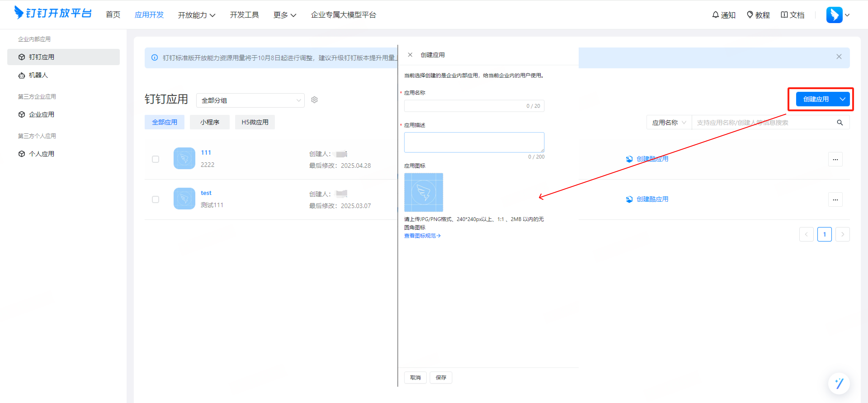Image resolution: width=868 pixels, height=403 pixels.
Task: Switch to the 小程序 tab
Action: click(x=209, y=122)
